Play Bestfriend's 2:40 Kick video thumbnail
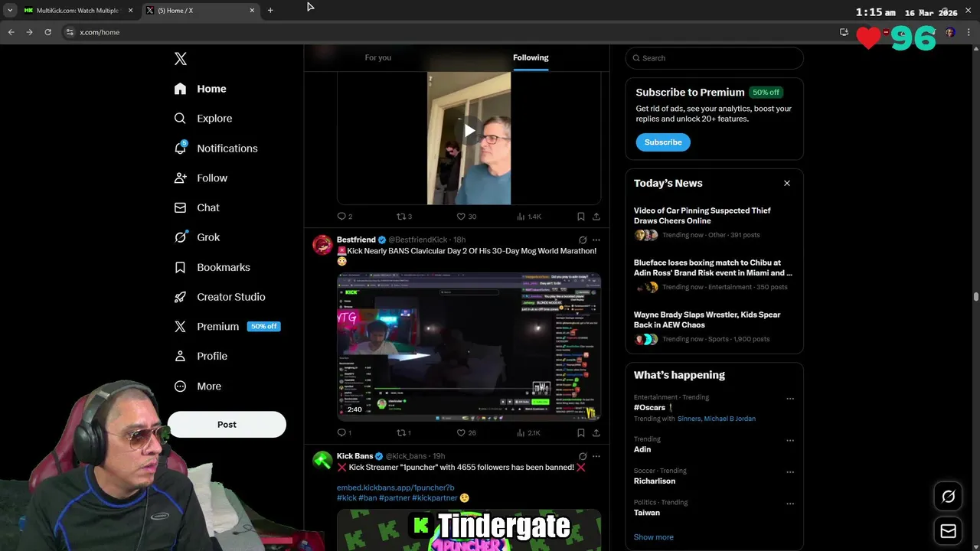 pos(469,347)
